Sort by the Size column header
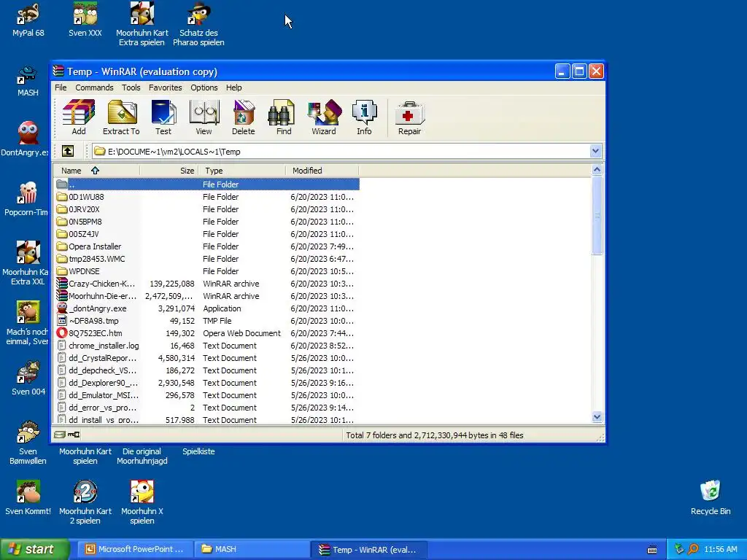 (x=169, y=171)
